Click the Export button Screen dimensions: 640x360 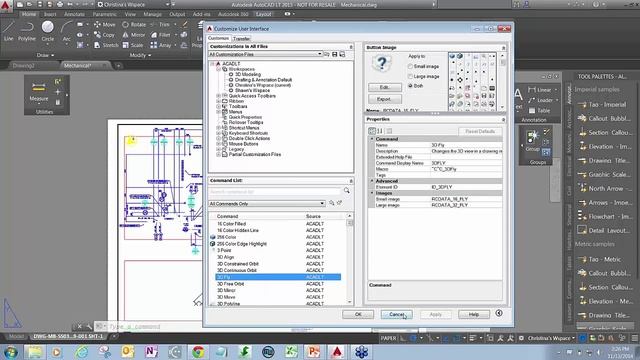(x=384, y=99)
